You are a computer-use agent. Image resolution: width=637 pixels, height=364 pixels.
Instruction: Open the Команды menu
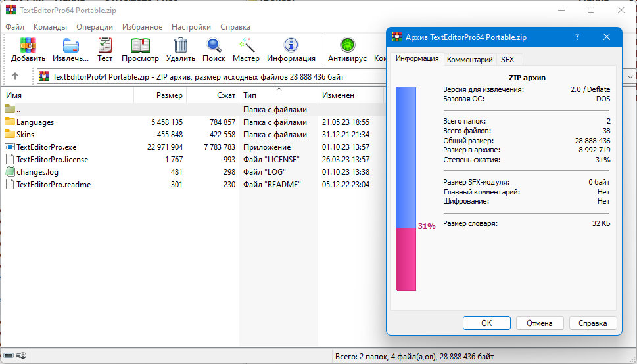pyautogui.click(x=50, y=27)
